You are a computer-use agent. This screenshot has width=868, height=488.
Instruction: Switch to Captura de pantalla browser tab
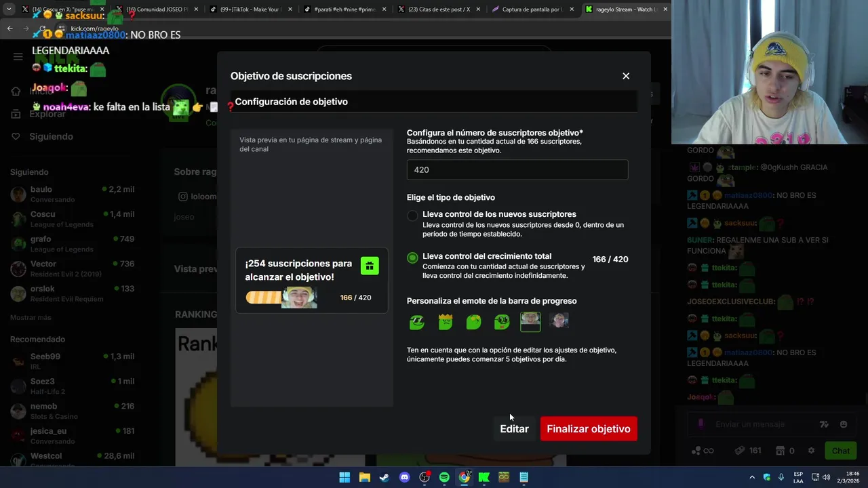click(532, 9)
